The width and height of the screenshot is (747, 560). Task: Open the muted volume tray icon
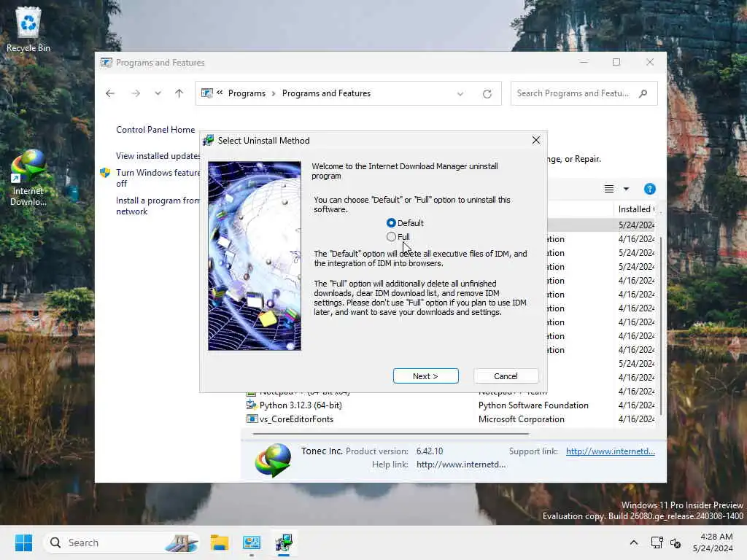676,542
